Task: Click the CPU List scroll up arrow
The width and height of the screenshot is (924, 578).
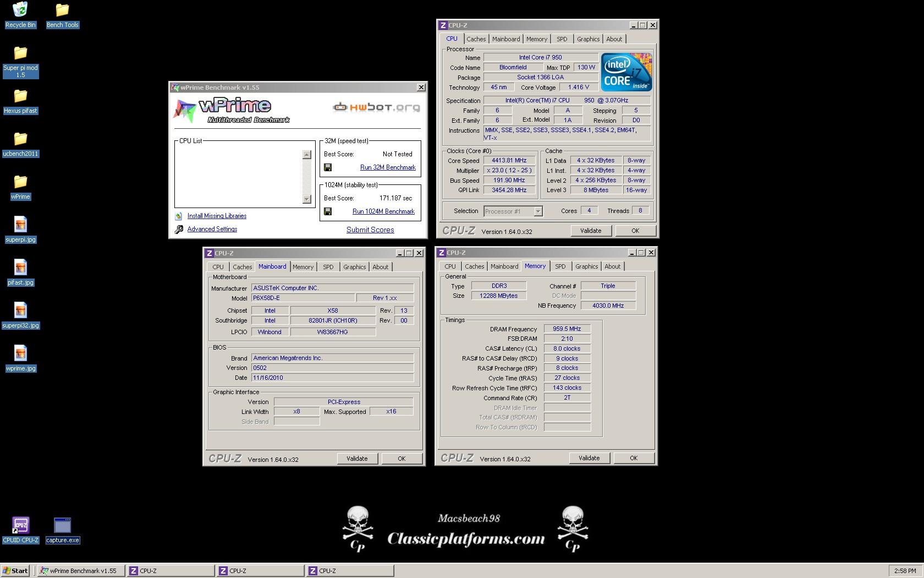Action: (x=307, y=155)
